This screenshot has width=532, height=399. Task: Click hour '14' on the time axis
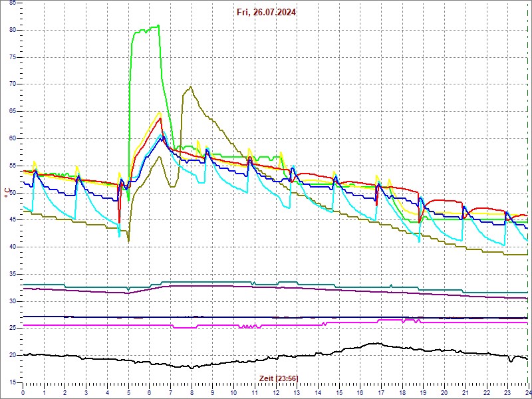(318, 392)
